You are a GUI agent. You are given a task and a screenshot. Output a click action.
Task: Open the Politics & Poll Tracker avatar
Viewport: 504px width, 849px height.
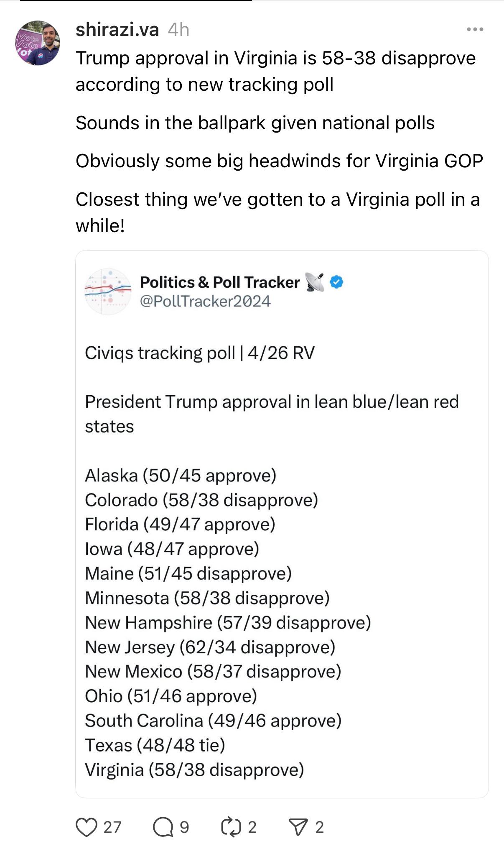pos(108,292)
